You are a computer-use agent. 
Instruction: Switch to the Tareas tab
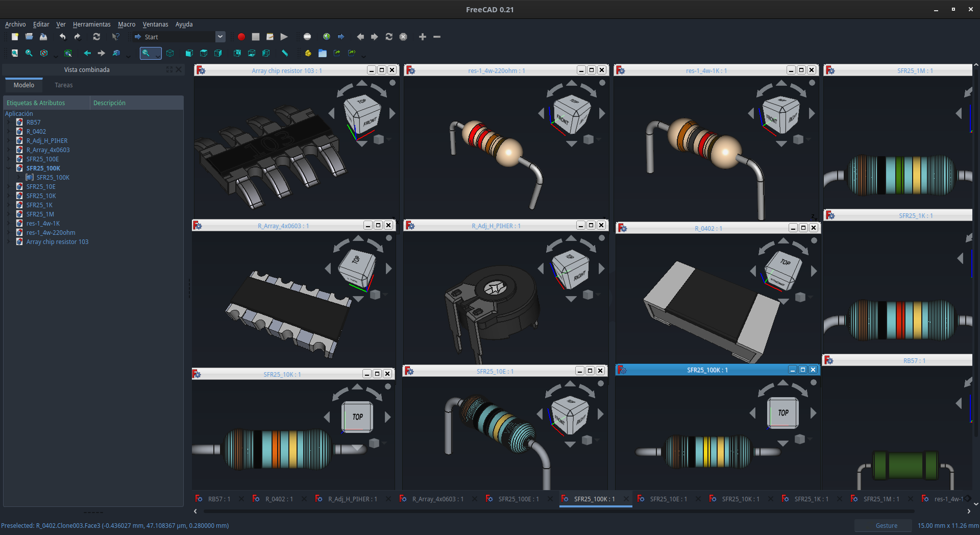click(64, 85)
